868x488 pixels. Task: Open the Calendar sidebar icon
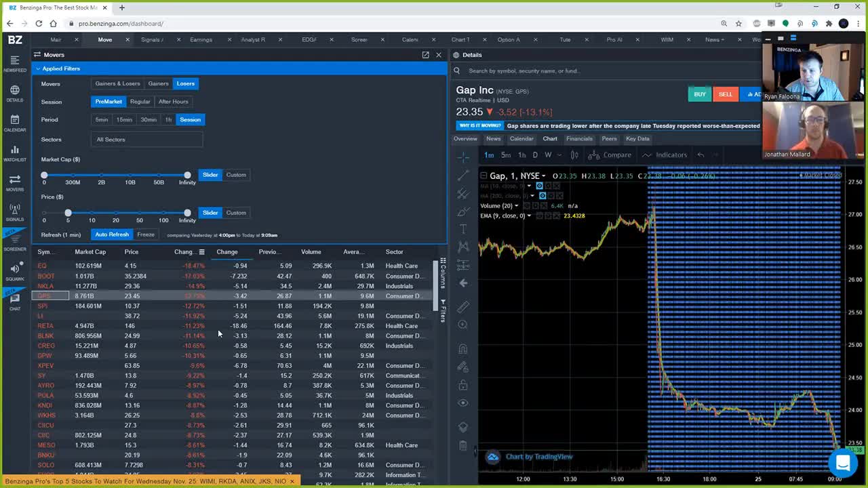coord(15,123)
